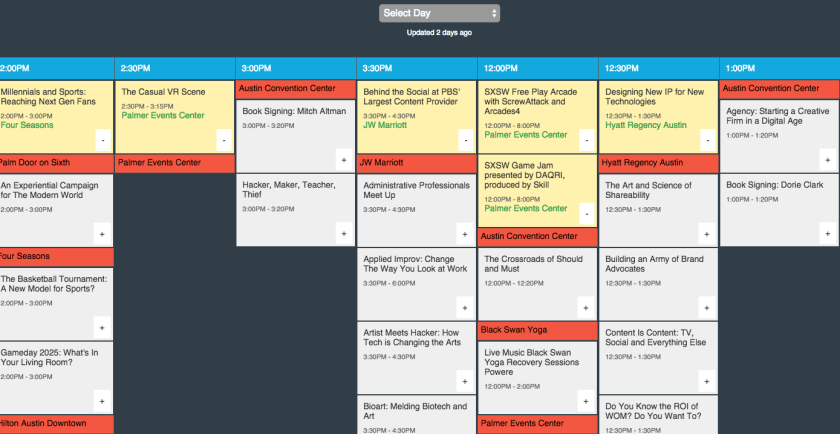This screenshot has height=434, width=840.
Task: Open Hyatt Regency Austin link in Designing New IP card
Action: (x=646, y=125)
